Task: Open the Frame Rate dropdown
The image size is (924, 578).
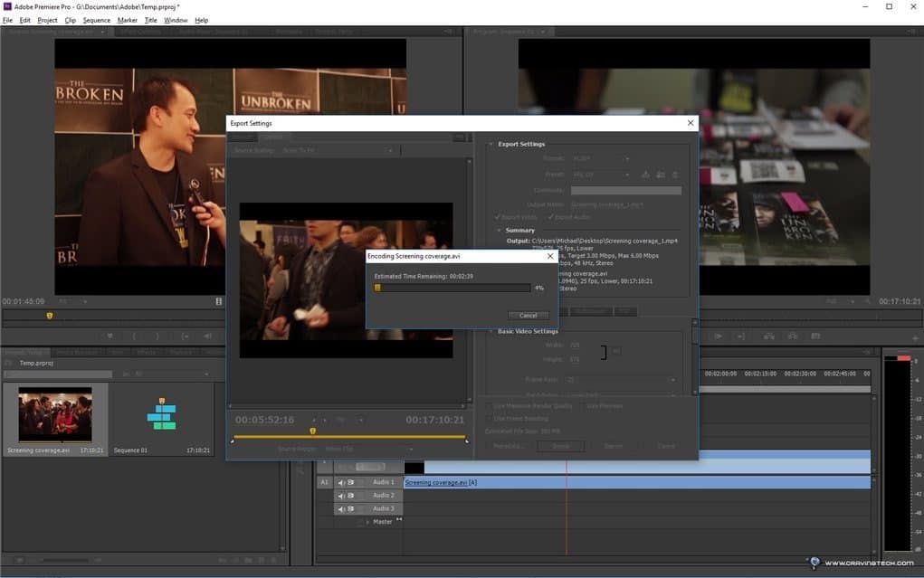Action: coord(621,380)
